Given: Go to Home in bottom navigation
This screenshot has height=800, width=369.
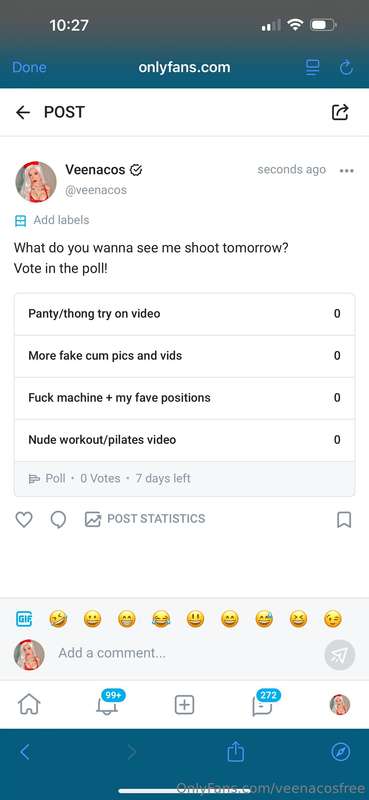Looking at the screenshot, I should tap(29, 705).
